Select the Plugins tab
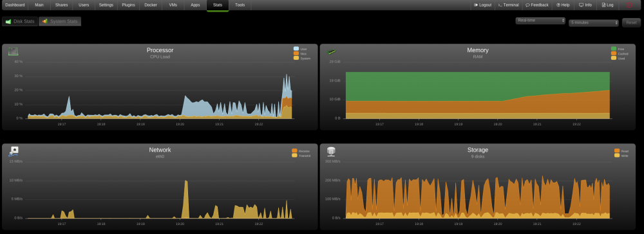Screen dimensions: 644x234 point(128,5)
